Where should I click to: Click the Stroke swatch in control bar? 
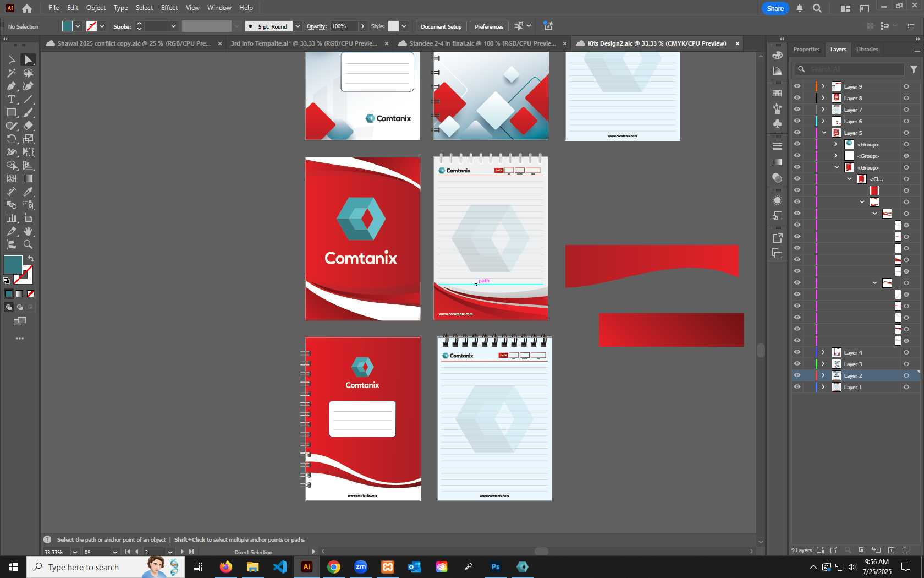(92, 26)
